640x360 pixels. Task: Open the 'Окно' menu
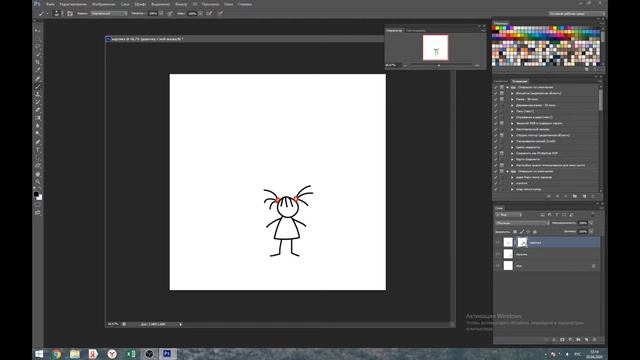coord(229,4)
